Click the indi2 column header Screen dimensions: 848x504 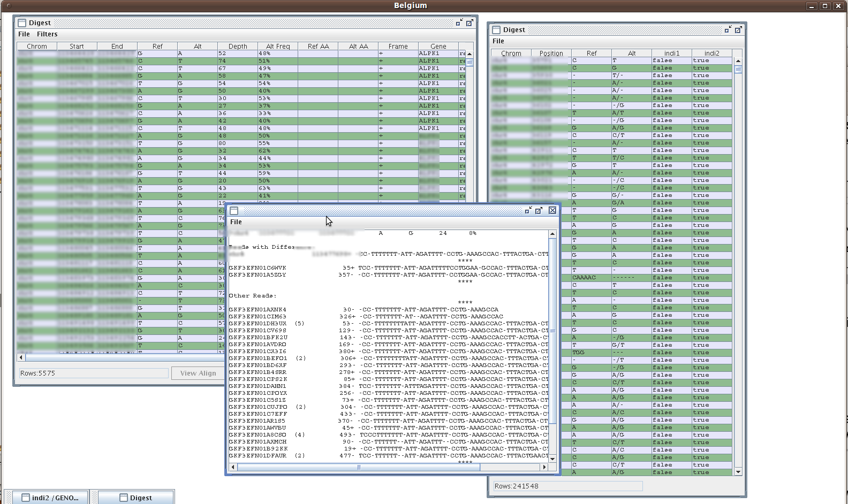[x=711, y=54]
